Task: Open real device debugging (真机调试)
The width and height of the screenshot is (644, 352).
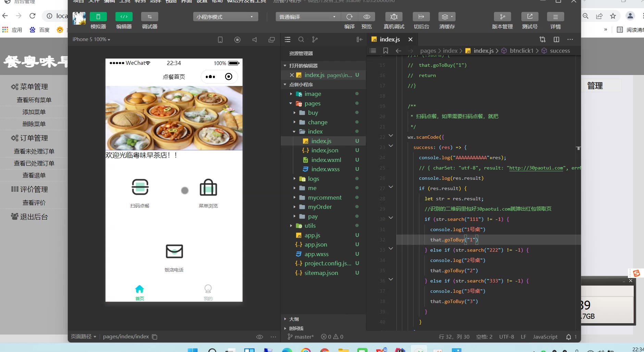Action: tap(394, 17)
